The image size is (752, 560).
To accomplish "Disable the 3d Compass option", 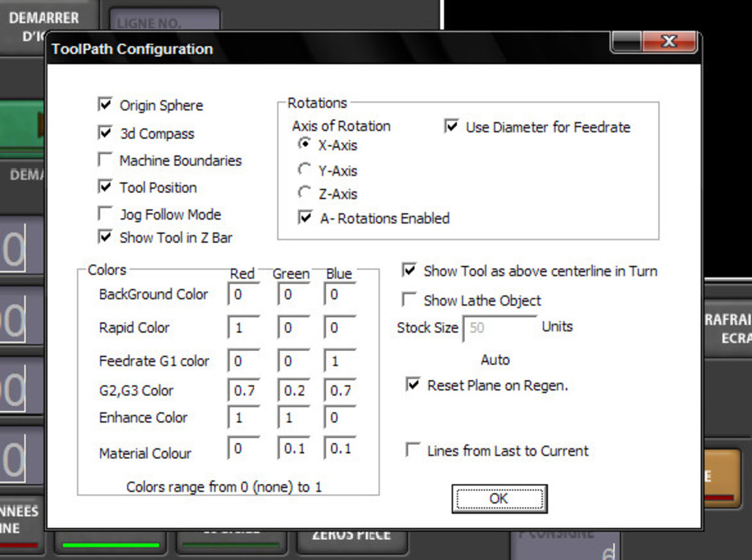I will 106,133.
